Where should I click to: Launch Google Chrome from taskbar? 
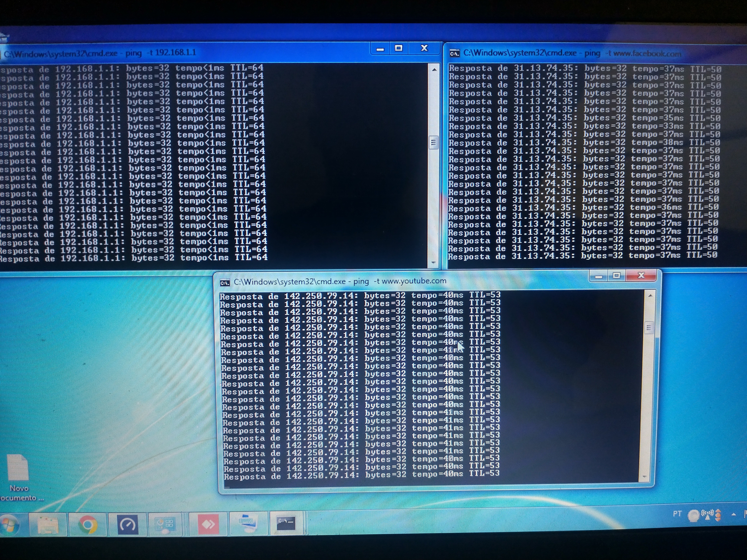point(88,524)
